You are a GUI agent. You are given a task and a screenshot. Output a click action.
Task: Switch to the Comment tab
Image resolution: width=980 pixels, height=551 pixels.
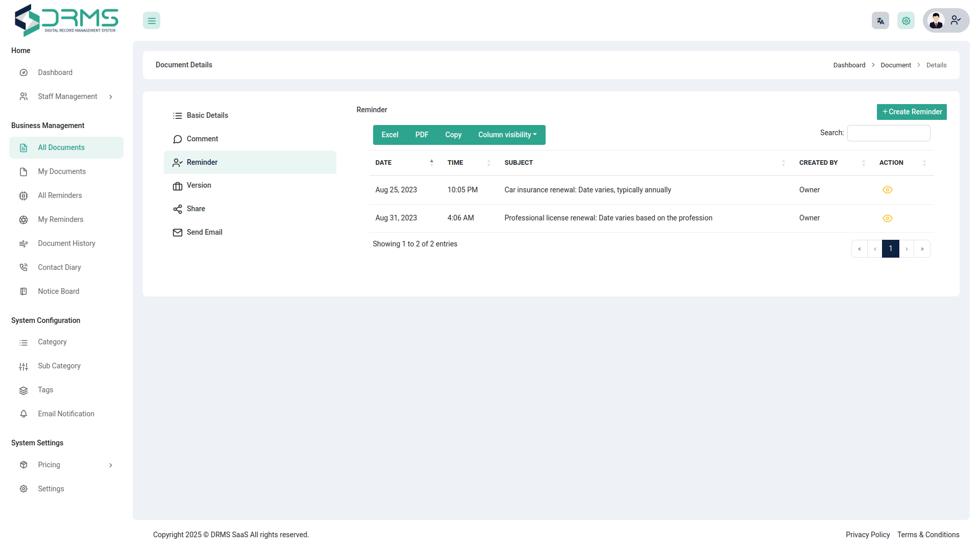(x=203, y=139)
